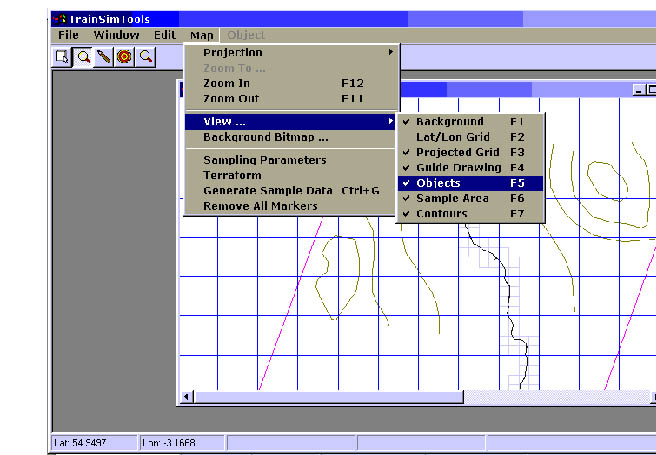The width and height of the screenshot is (656, 455).
Task: Click the TrainSim Tools title bar icon
Action: click(x=60, y=19)
